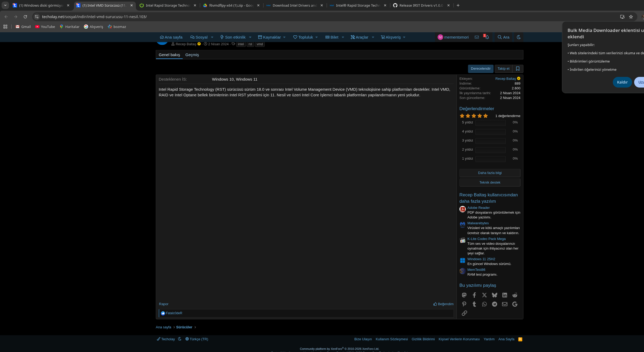644x352 pixels.
Task: Share on X (Twitter) icon
Action: click(484, 295)
